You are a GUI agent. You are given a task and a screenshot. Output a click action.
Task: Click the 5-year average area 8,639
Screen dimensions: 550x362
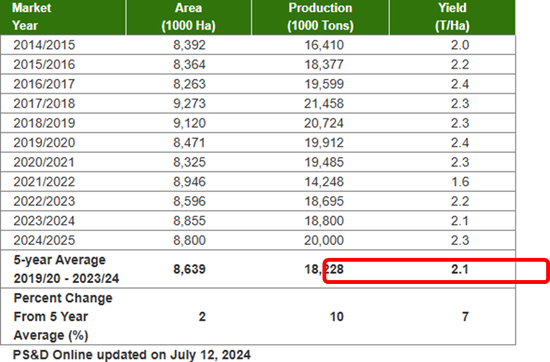pos(189,269)
